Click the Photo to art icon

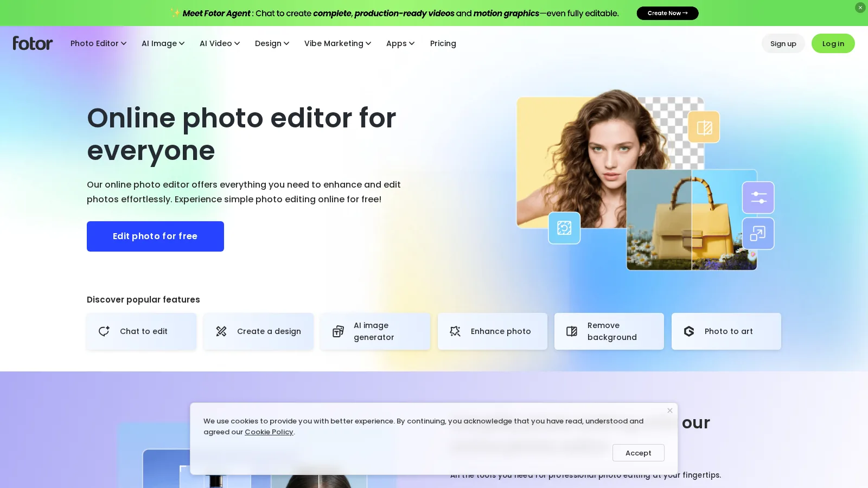pyautogui.click(x=689, y=331)
